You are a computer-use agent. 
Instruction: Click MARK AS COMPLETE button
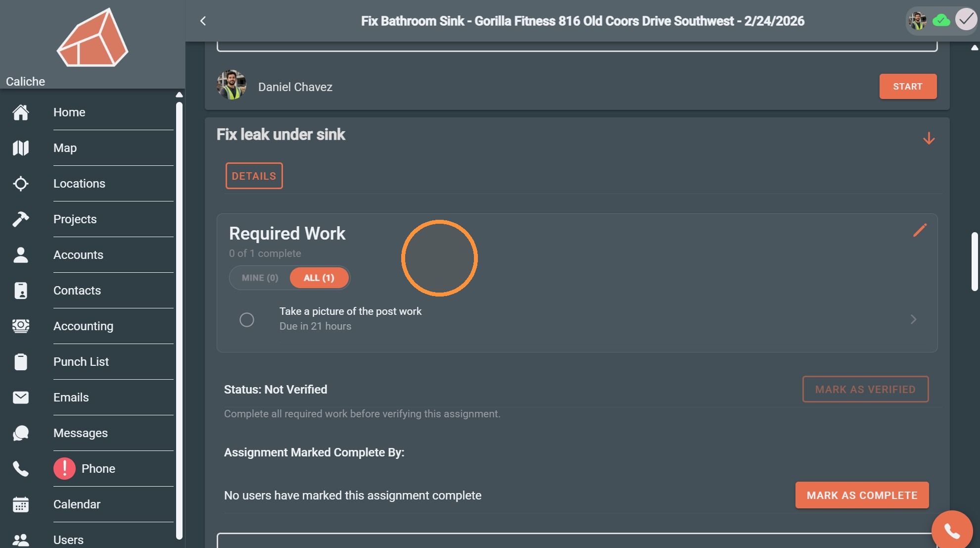tap(862, 495)
